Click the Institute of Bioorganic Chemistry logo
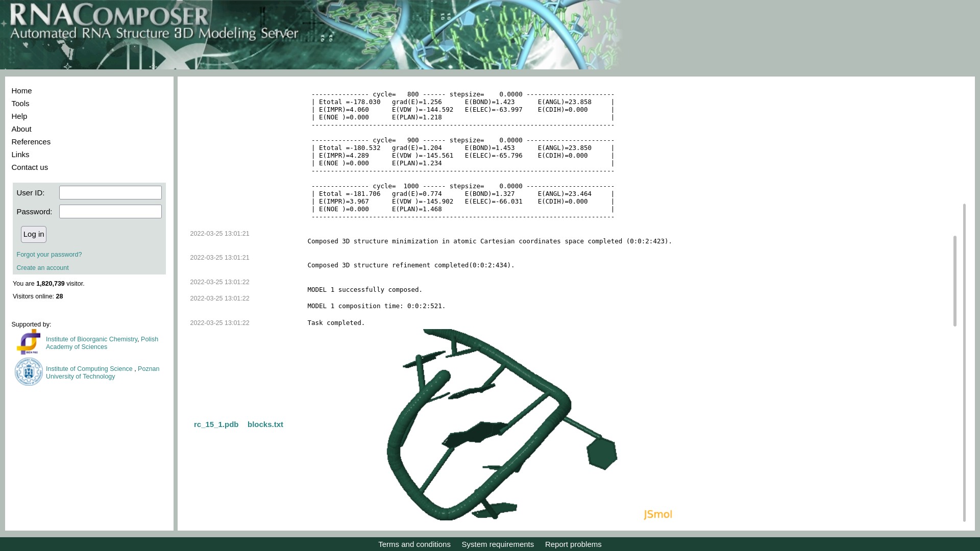This screenshot has width=980, height=551. (x=28, y=342)
